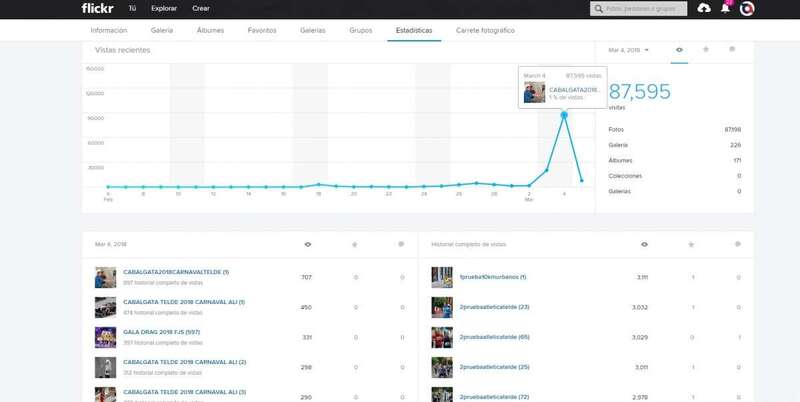Image resolution: width=800 pixels, height=402 pixels.
Task: Click the search photos, people, groups field
Action: 640,8
